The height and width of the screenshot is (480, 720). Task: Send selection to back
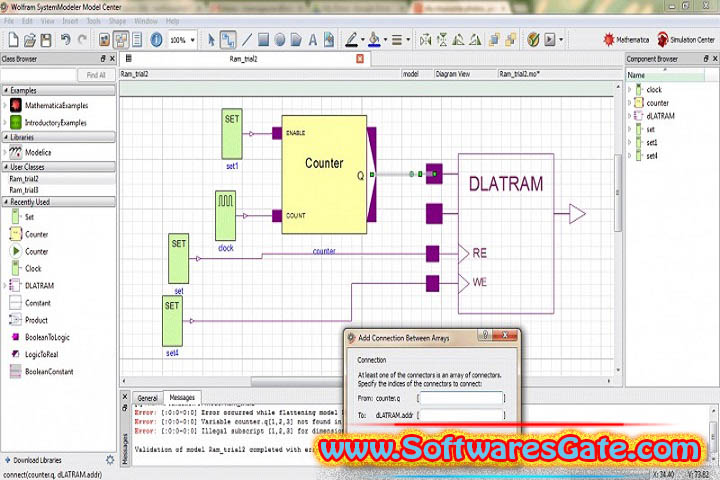[511, 40]
